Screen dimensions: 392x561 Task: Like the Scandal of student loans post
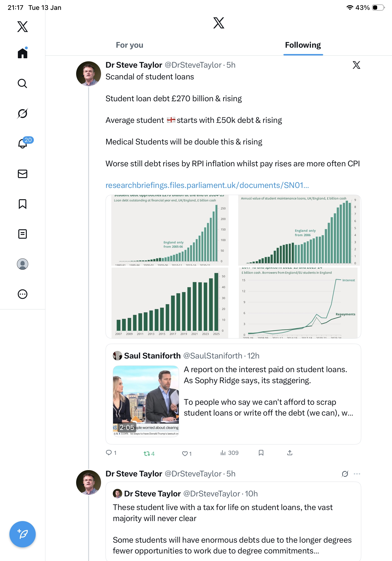click(x=185, y=453)
